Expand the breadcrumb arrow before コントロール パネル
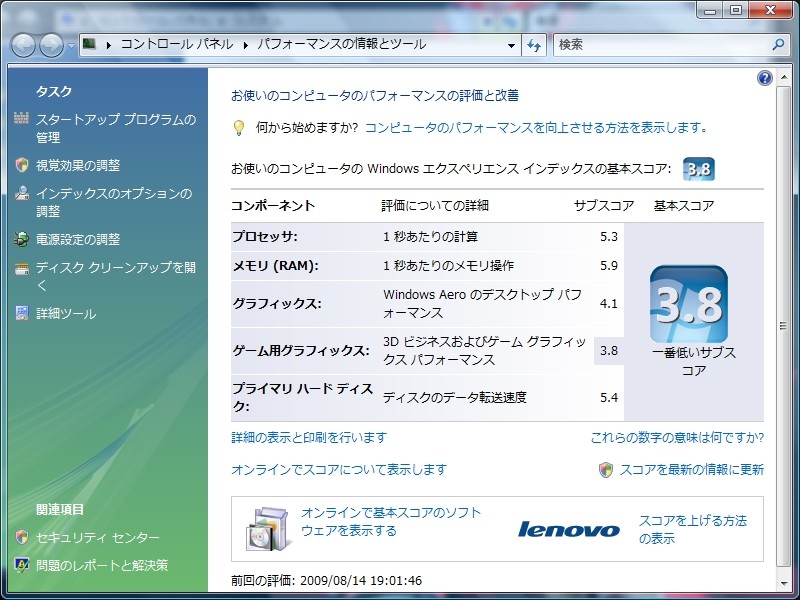The width and height of the screenshot is (800, 600). point(109,45)
